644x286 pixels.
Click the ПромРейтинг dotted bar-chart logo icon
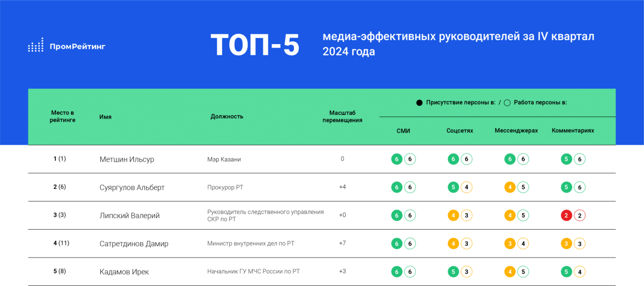click(35, 46)
